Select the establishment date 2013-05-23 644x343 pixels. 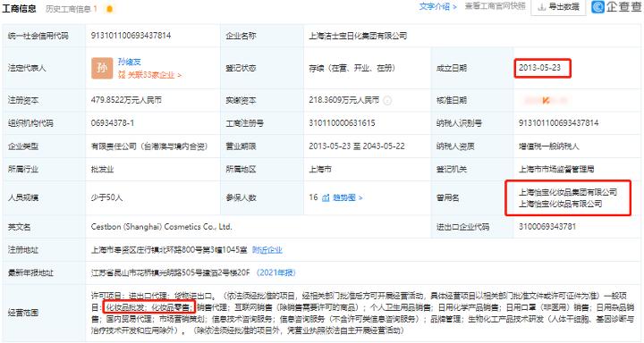[539, 68]
